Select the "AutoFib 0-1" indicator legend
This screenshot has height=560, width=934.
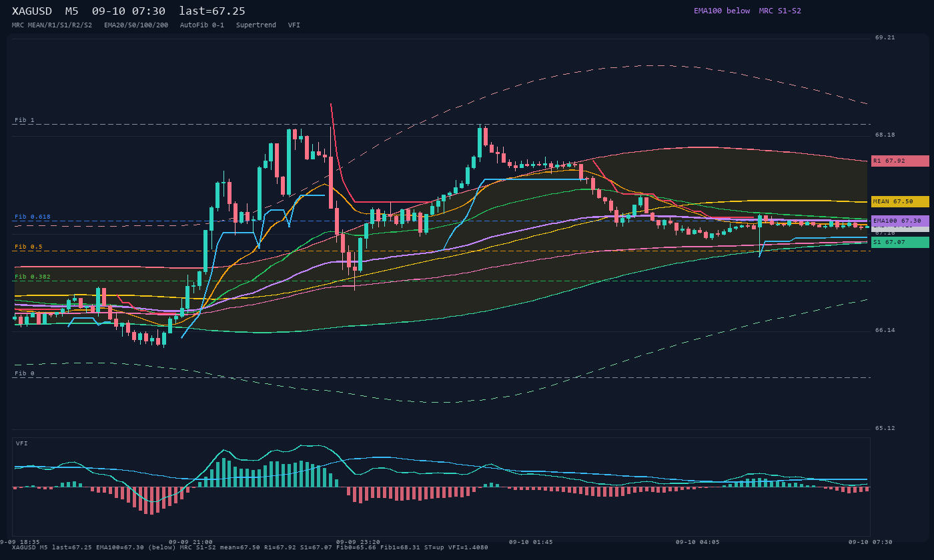click(202, 25)
